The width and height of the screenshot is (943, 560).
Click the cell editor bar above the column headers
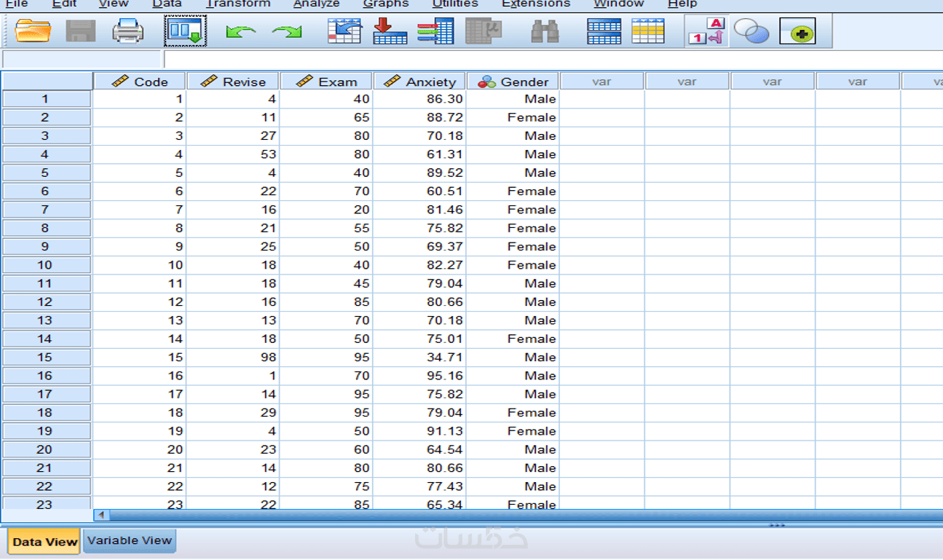pyautogui.click(x=553, y=59)
